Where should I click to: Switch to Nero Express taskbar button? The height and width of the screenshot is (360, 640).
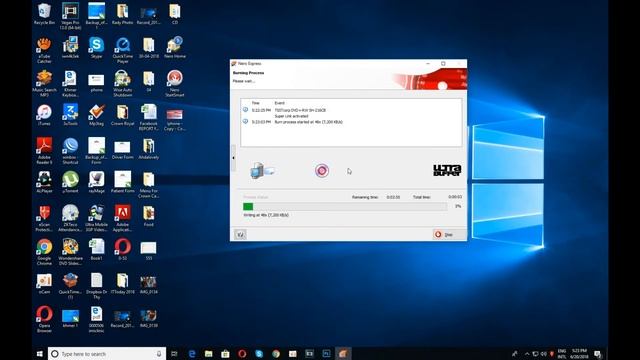343,354
